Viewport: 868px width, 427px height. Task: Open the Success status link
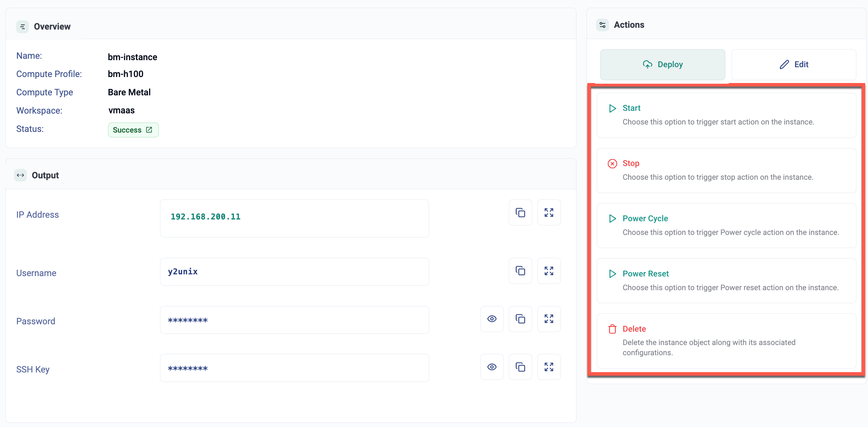[x=133, y=130]
